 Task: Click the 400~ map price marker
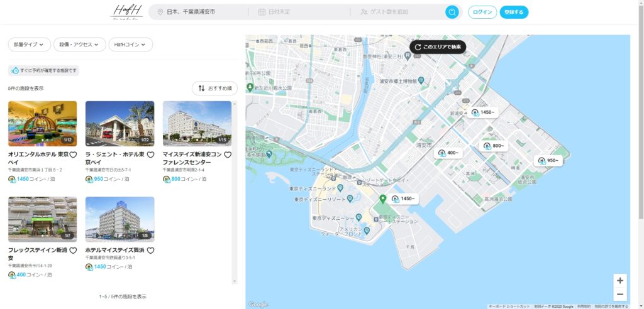(448, 153)
